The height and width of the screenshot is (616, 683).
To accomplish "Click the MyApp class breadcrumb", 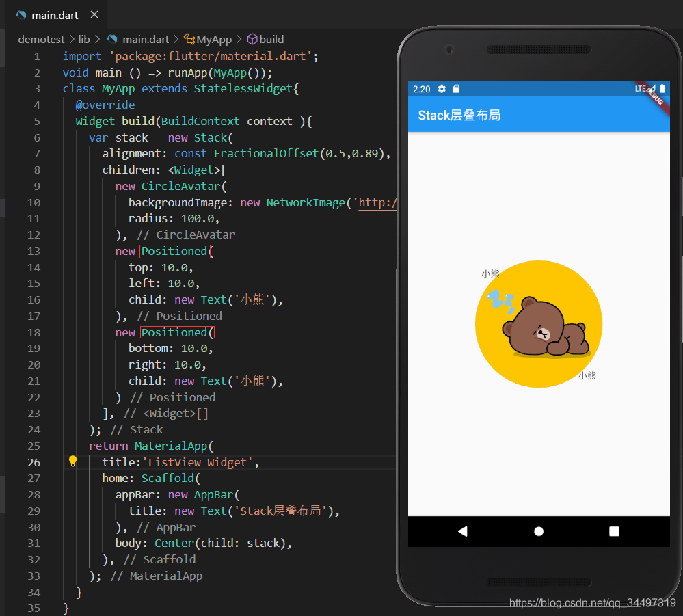I will click(x=214, y=39).
